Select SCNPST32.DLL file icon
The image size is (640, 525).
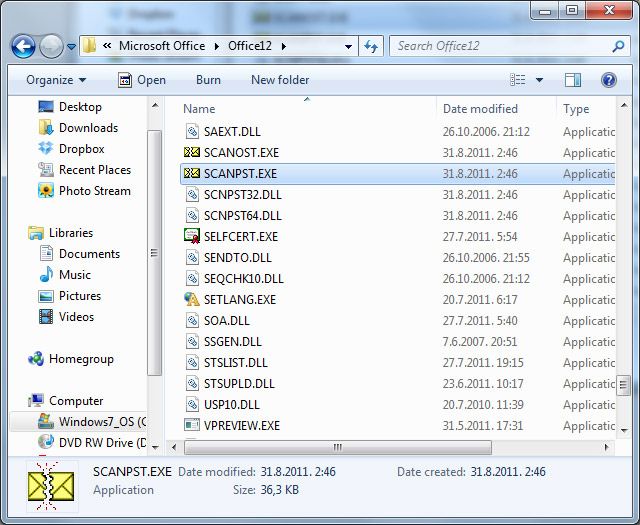coord(192,194)
